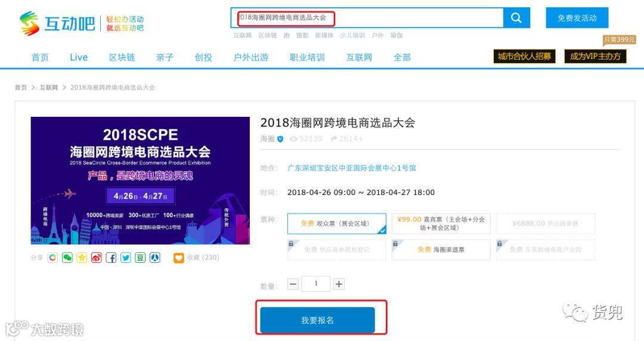
Task: Share via the blue Renren icon
Action: tap(155, 258)
